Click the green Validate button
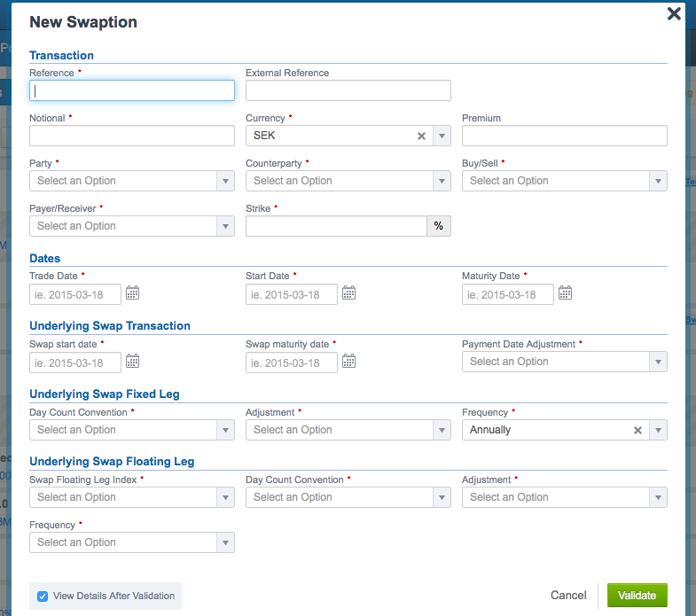Image resolution: width=696 pixels, height=616 pixels. pyautogui.click(x=637, y=596)
